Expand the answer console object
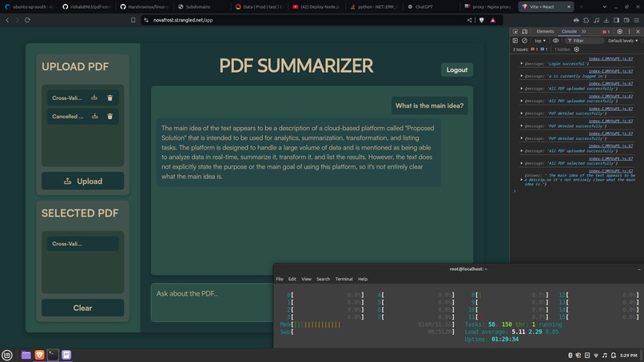The width and height of the screenshot is (644, 362). click(x=522, y=180)
